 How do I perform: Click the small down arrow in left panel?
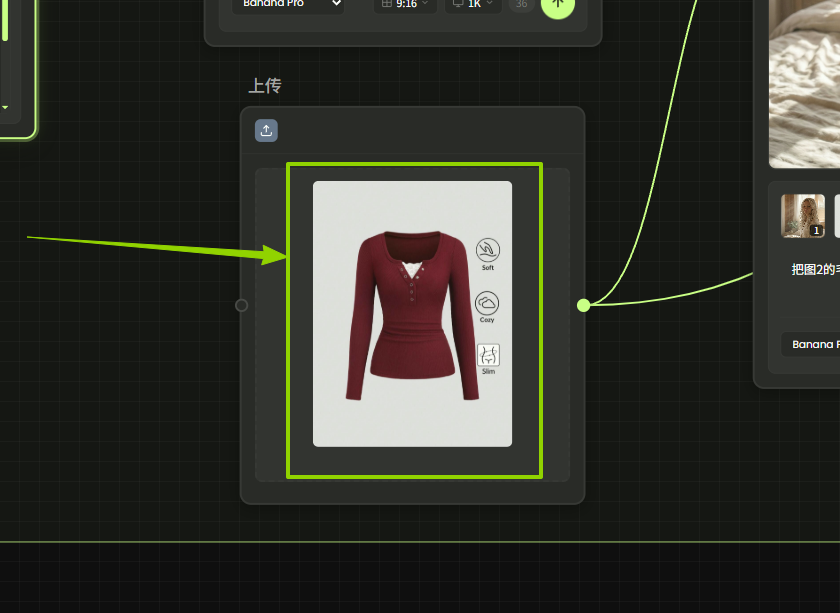click(x=5, y=107)
